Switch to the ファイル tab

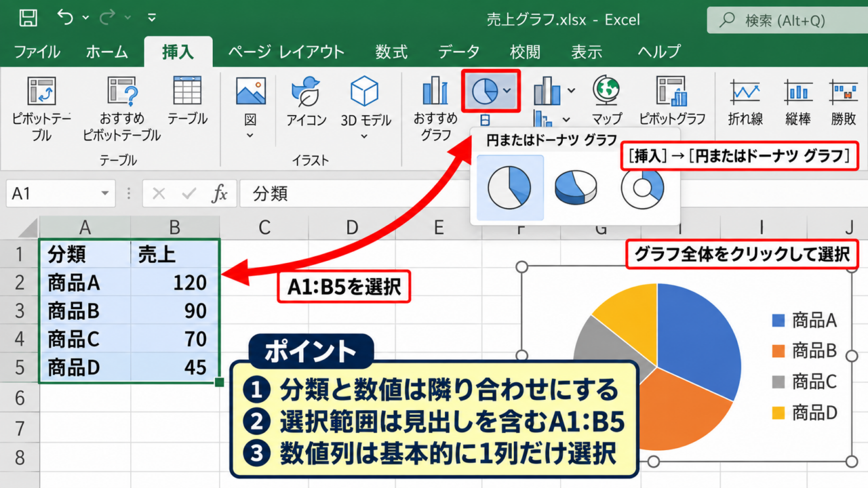click(x=37, y=52)
